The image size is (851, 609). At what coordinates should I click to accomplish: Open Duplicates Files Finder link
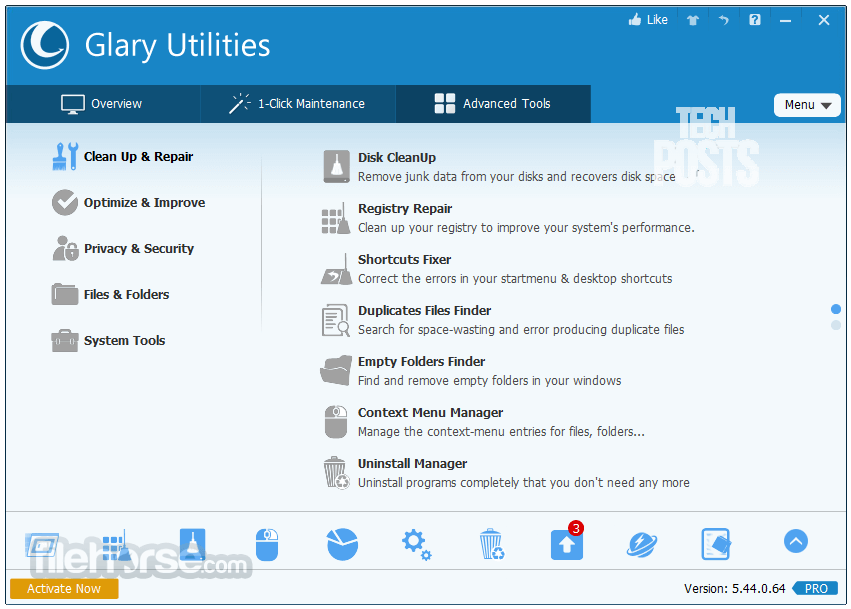pyautogui.click(x=424, y=310)
